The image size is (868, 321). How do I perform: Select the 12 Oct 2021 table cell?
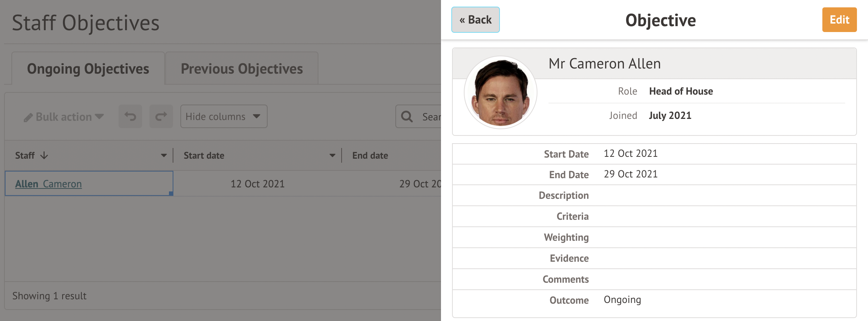pos(257,184)
